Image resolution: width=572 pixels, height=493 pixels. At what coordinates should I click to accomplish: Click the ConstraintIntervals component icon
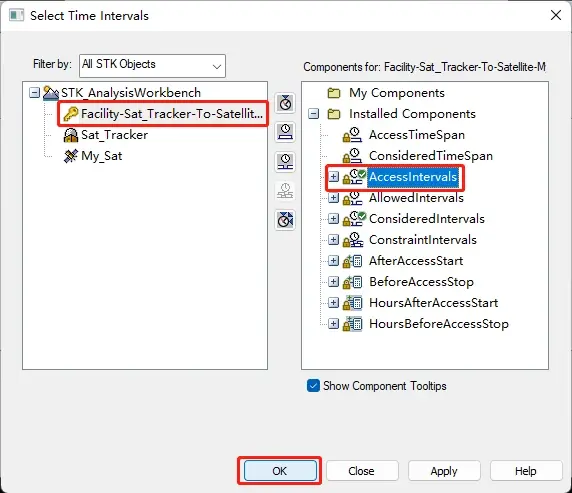point(352,240)
